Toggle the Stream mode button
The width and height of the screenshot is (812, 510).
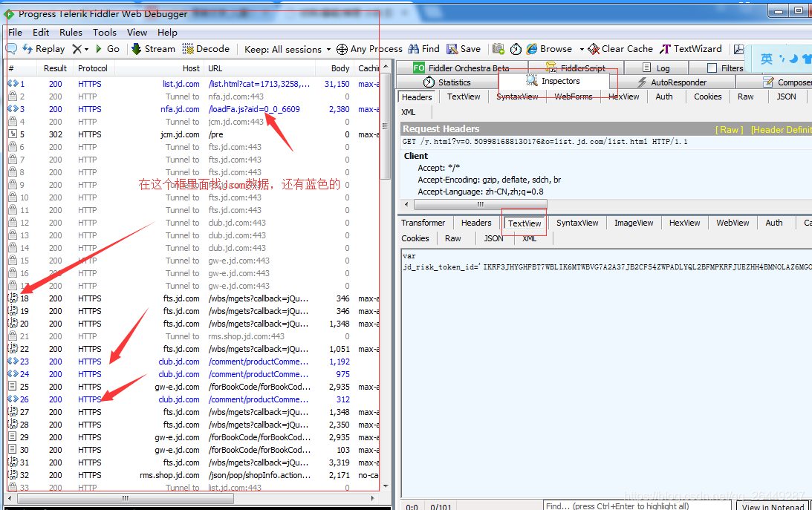[153, 49]
